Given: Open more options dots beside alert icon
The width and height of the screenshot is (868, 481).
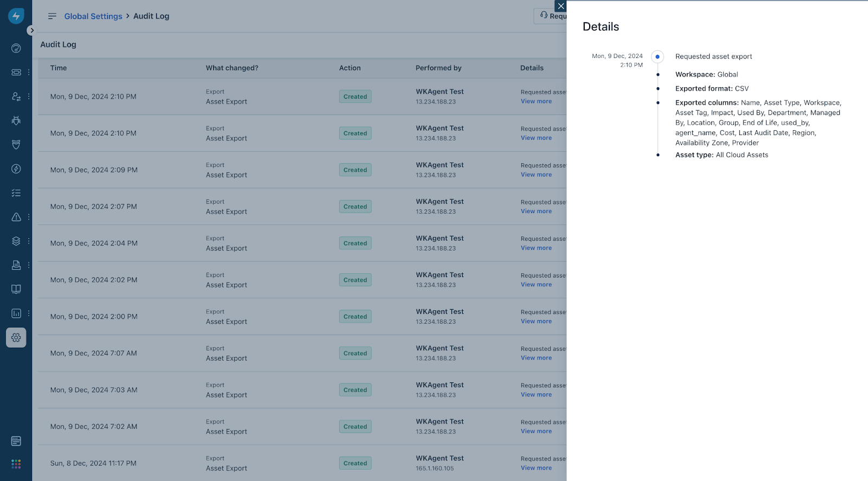Looking at the screenshot, I should pos(29,217).
